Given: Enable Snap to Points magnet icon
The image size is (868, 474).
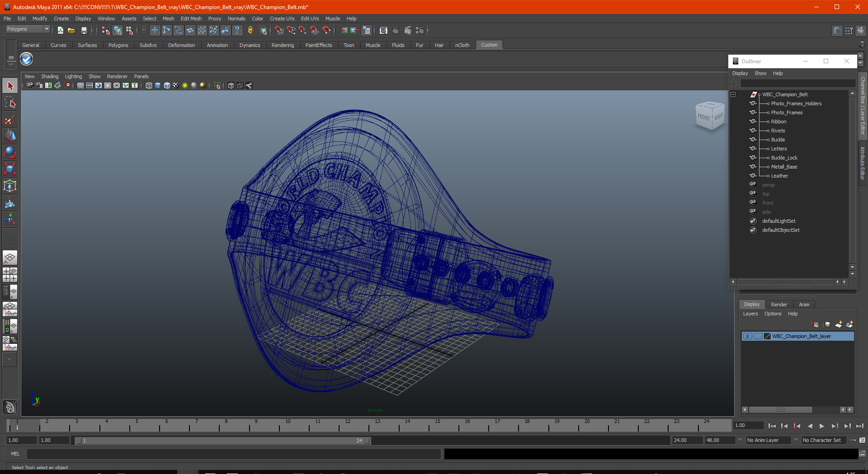Looking at the screenshot, I should point(303,30).
